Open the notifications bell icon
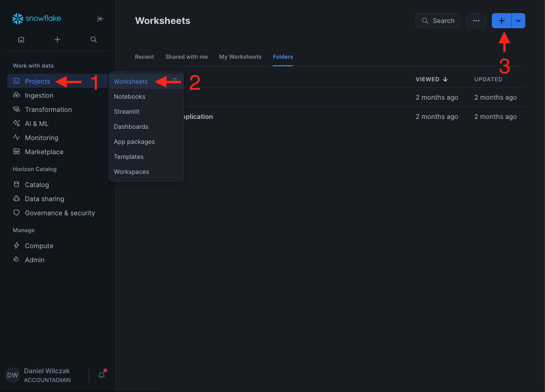Screen dimensions: 545x392 (x=102, y=375)
